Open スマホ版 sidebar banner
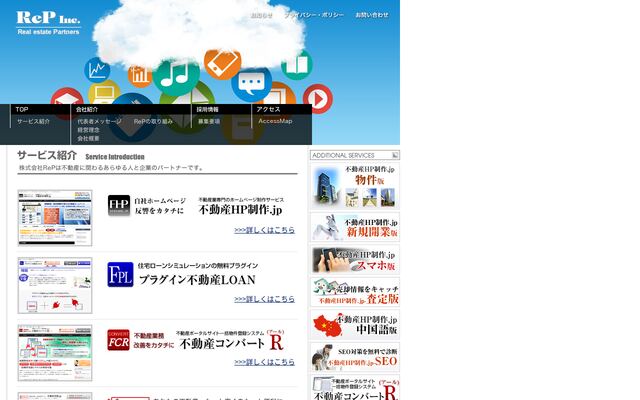This screenshot has width=640, height=400. point(355,260)
